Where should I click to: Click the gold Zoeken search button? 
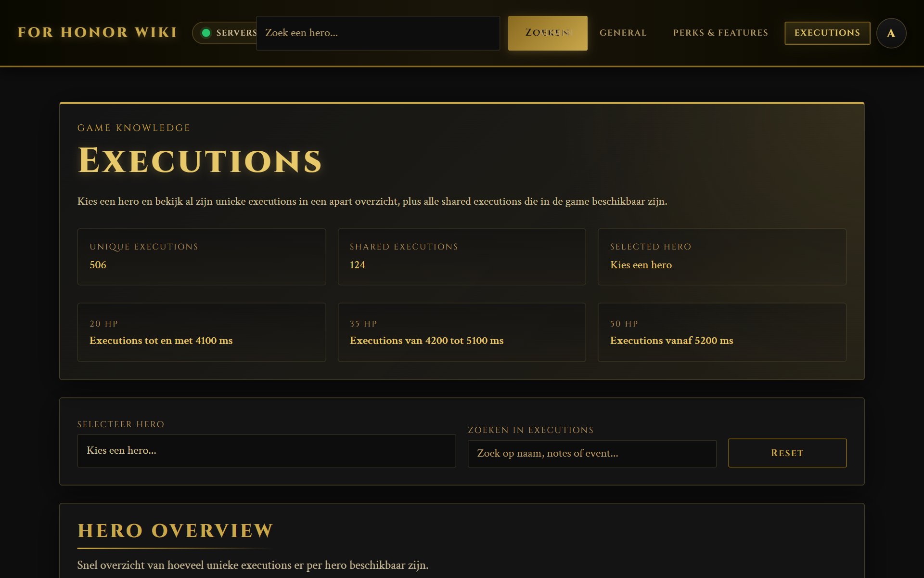coord(548,33)
